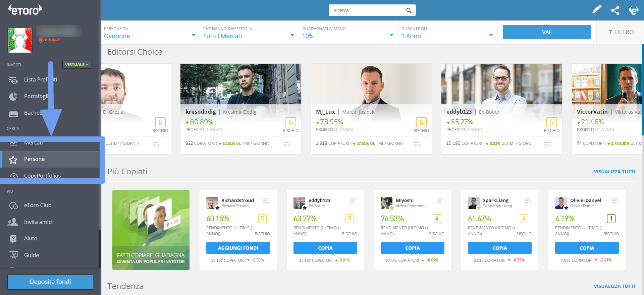Click the Ricerca search field

tap(372, 10)
